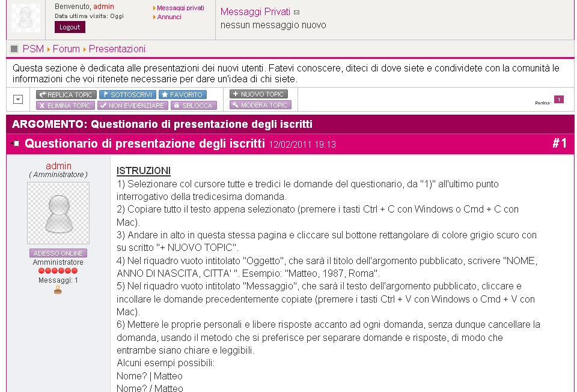Go to page 1 in pagination
Screen dimensions: 577x392
(559, 100)
